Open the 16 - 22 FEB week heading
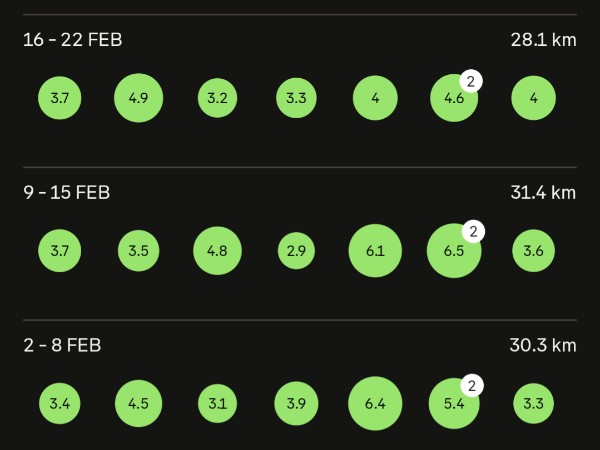Image resolution: width=600 pixels, height=450 pixels. pos(73,40)
